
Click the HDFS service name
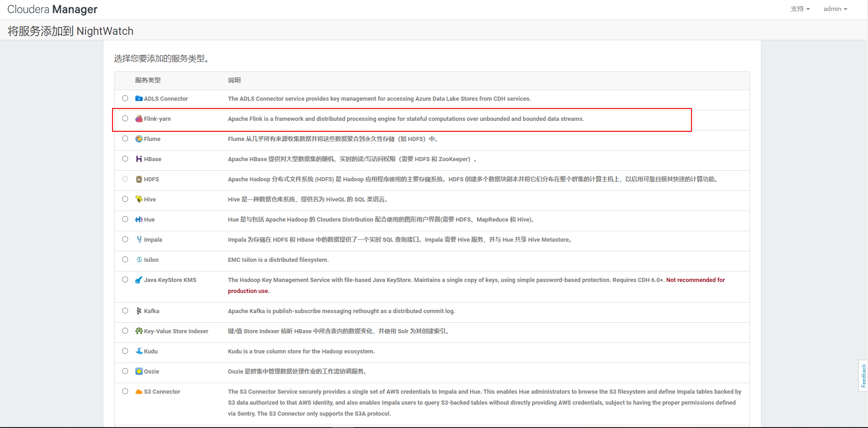(151, 179)
